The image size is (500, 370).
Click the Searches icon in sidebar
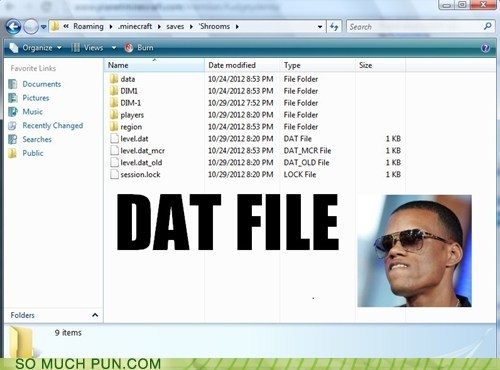point(13,139)
